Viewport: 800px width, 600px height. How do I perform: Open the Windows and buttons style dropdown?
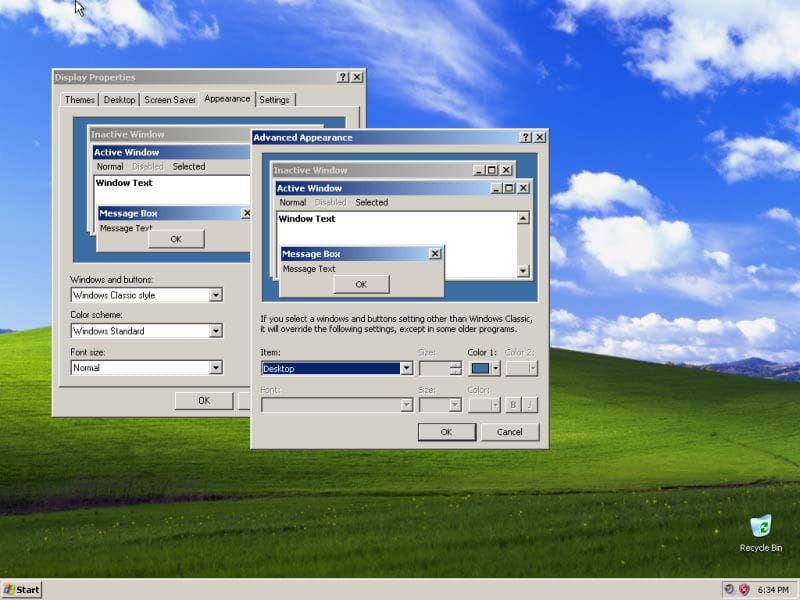click(215, 295)
